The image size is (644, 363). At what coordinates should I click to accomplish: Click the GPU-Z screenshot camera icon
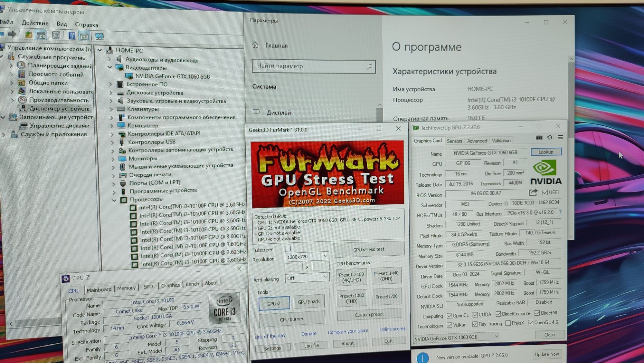(539, 138)
